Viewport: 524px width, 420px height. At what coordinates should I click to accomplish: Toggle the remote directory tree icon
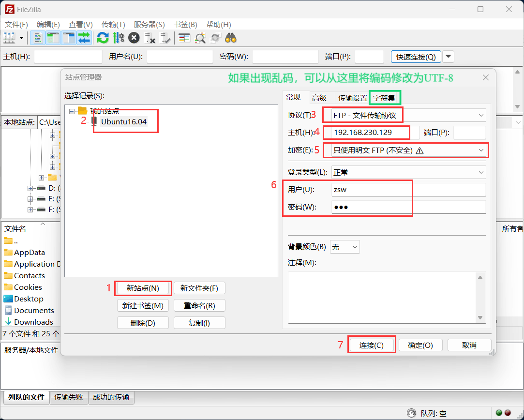[69, 38]
